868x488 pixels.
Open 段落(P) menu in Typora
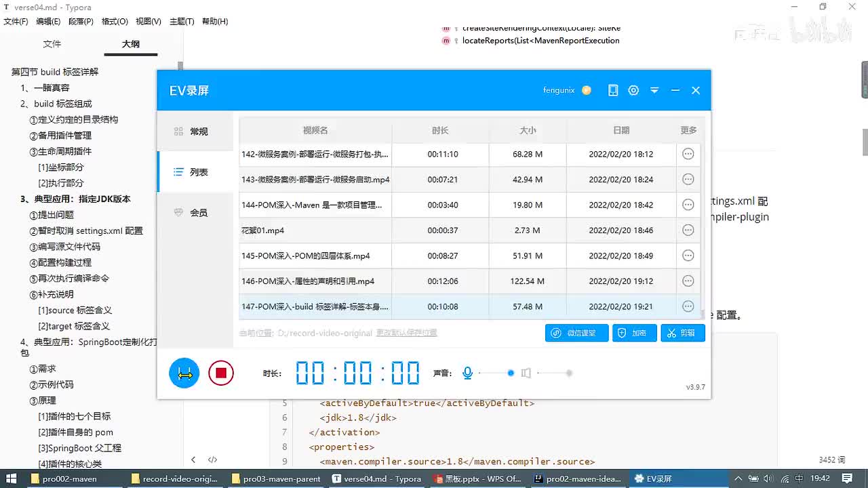pos(81,22)
